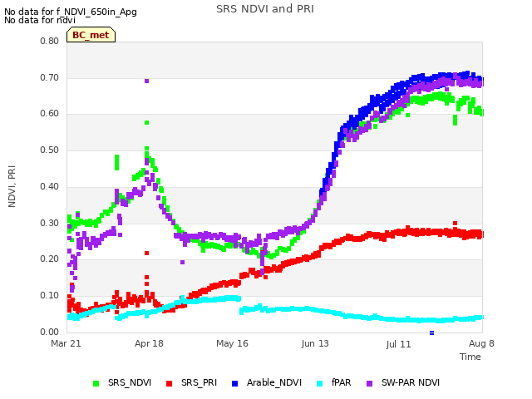Viewport: 532px width, 399px height.
Task: Click the BC_met label box
Action: [x=91, y=35]
